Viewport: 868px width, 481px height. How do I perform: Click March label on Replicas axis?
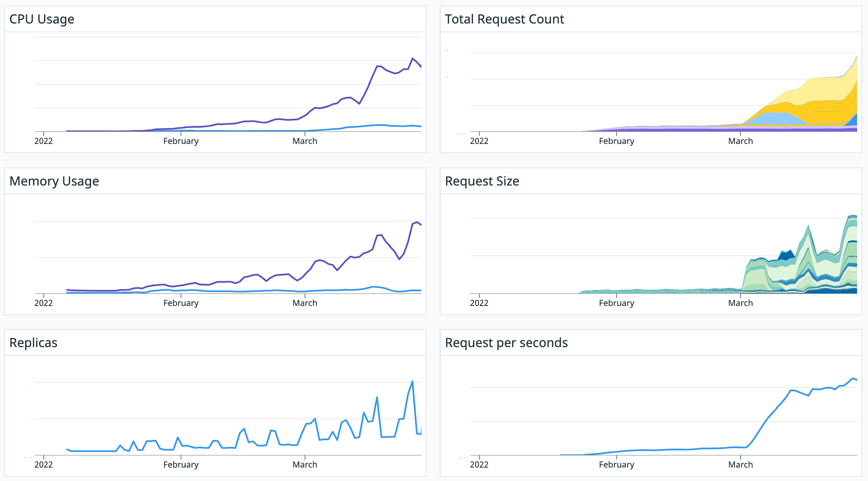(305, 465)
